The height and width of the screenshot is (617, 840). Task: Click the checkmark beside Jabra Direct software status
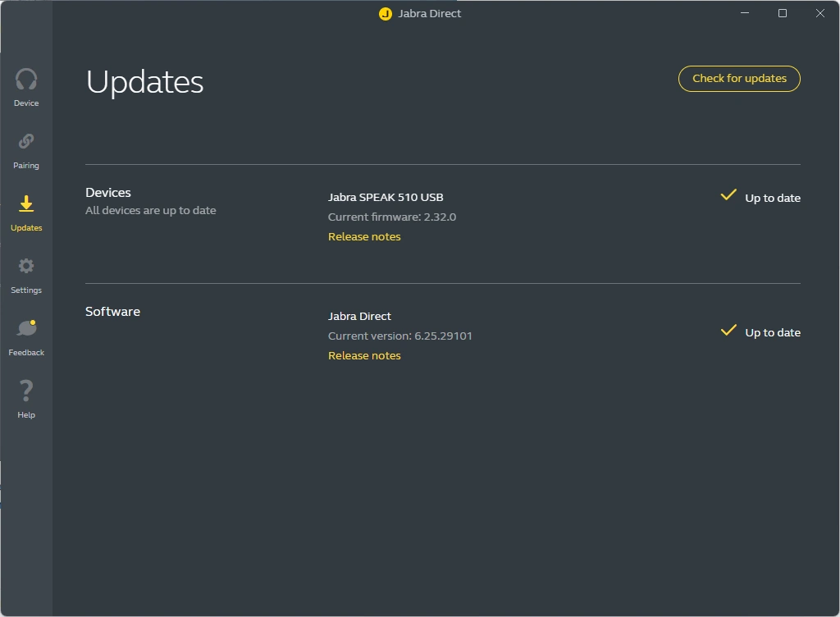tap(728, 331)
